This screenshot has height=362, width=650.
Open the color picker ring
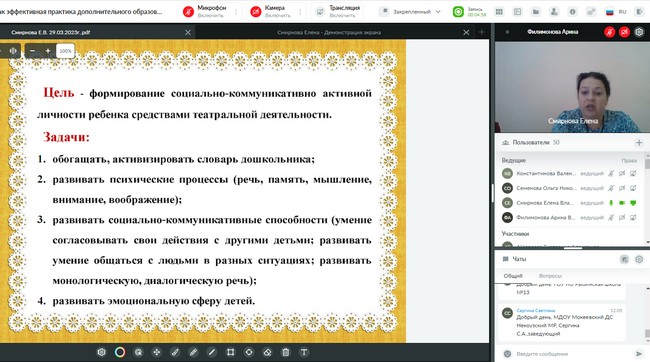tap(120, 352)
